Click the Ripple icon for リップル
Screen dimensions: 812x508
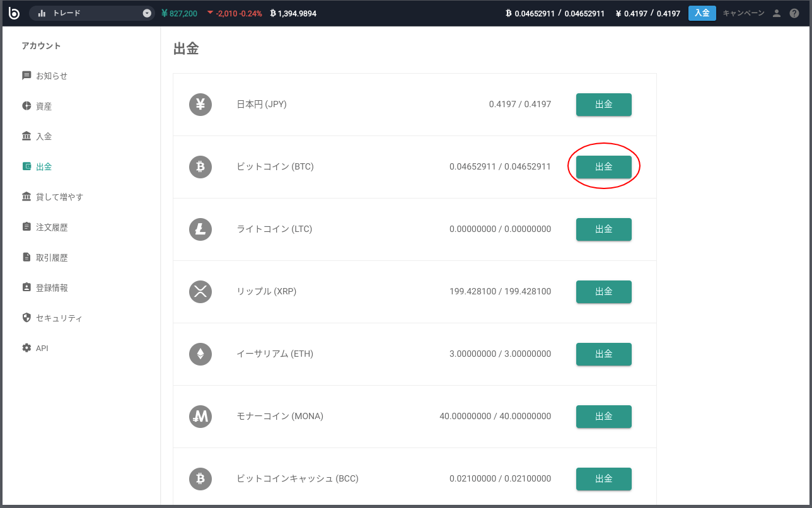click(200, 292)
